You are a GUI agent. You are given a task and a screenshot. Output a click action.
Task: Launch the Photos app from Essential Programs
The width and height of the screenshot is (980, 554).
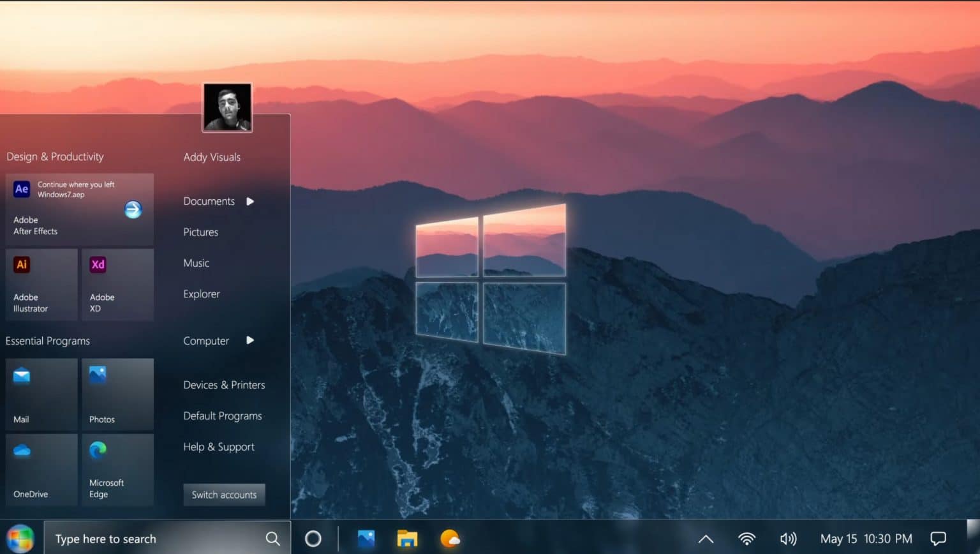[117, 394]
